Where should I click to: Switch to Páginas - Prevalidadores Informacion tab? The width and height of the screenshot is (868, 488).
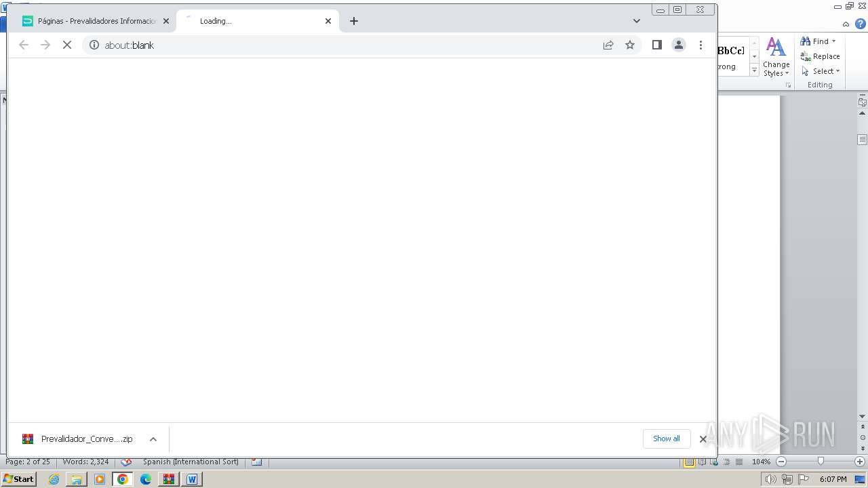coord(95,21)
